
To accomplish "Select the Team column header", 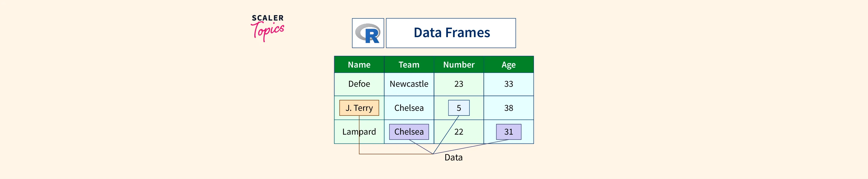I will click(409, 64).
